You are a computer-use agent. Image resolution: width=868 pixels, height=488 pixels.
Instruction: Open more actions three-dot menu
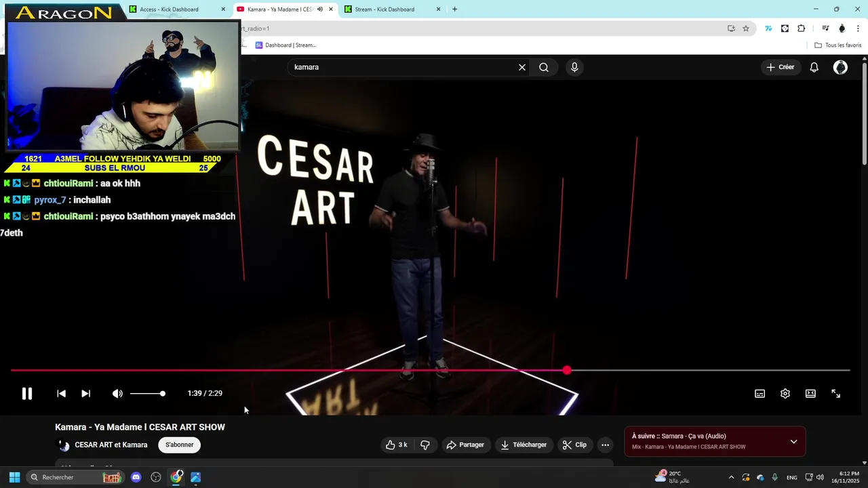pyautogui.click(x=606, y=445)
